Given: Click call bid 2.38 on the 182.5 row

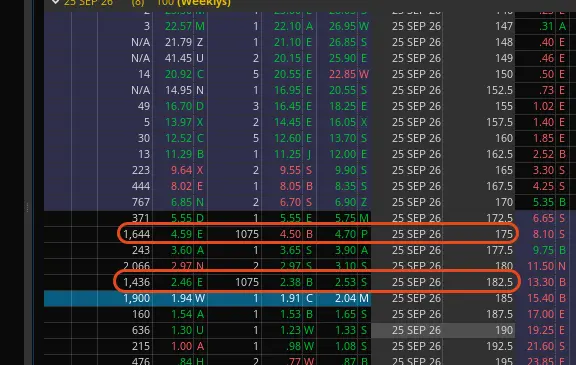Looking at the screenshot, I should tap(290, 282).
